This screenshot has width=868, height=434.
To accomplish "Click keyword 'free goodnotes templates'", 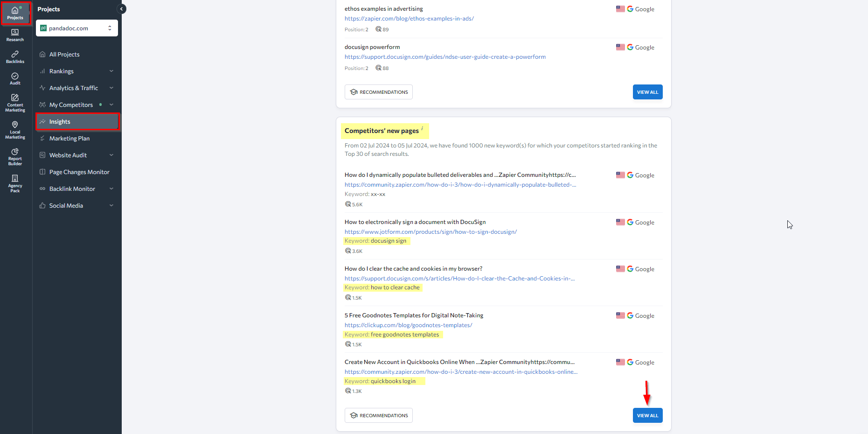I will tap(405, 335).
